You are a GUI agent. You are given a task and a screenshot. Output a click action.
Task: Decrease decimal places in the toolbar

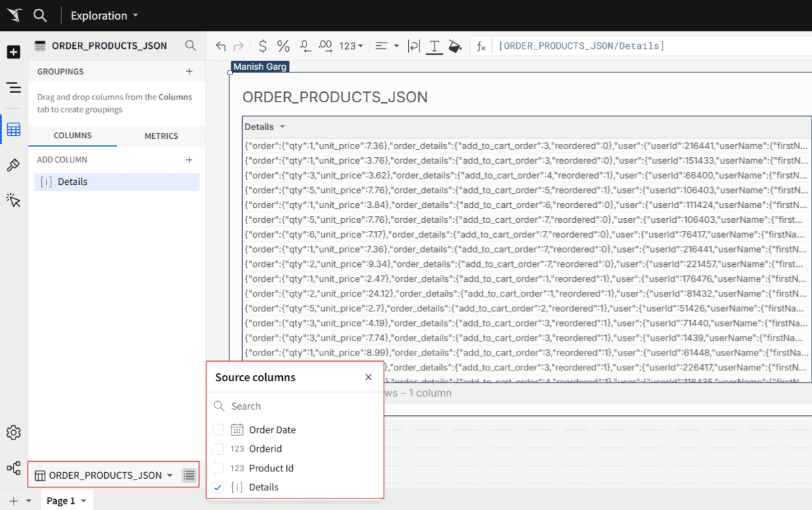304,45
